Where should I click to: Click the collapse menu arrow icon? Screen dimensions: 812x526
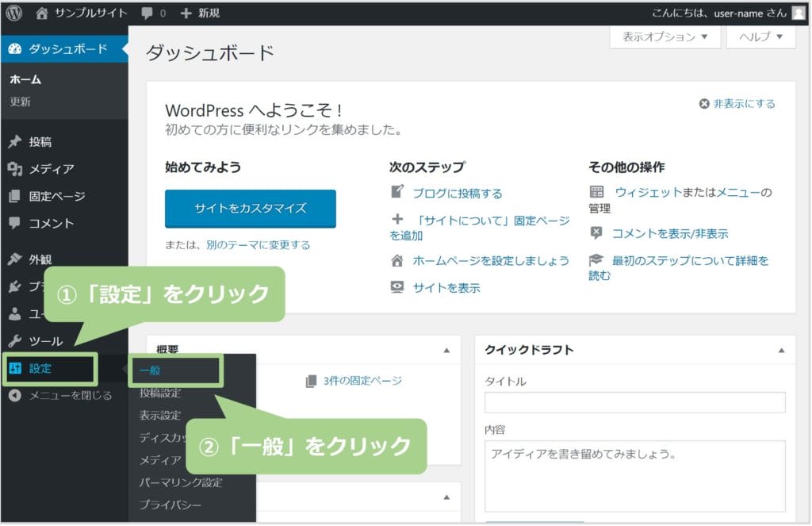15,395
